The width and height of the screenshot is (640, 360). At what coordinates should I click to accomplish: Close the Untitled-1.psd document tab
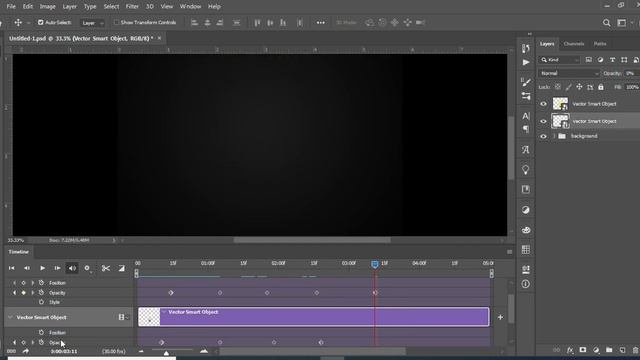click(x=160, y=38)
